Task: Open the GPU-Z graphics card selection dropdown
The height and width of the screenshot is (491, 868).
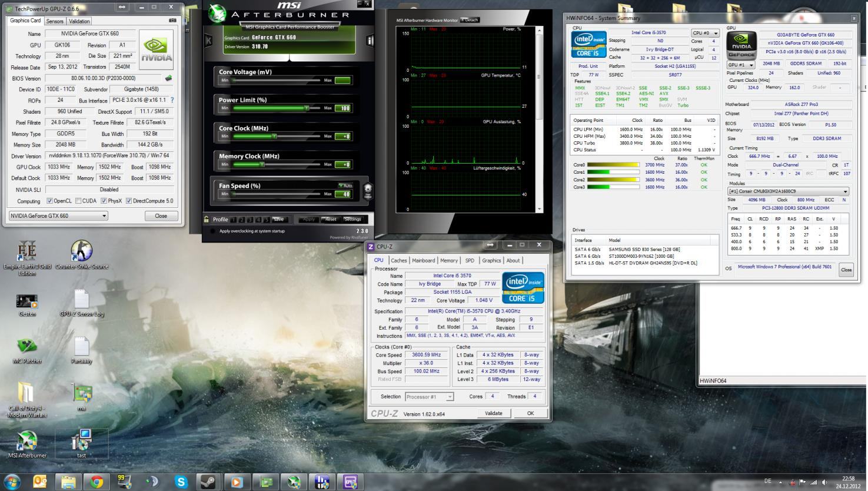Action: [58, 215]
